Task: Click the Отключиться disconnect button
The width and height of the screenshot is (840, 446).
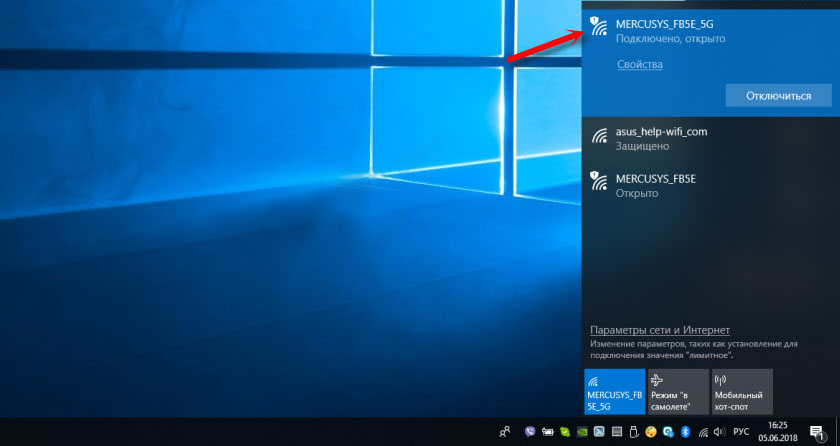Action: pyautogui.click(x=778, y=96)
